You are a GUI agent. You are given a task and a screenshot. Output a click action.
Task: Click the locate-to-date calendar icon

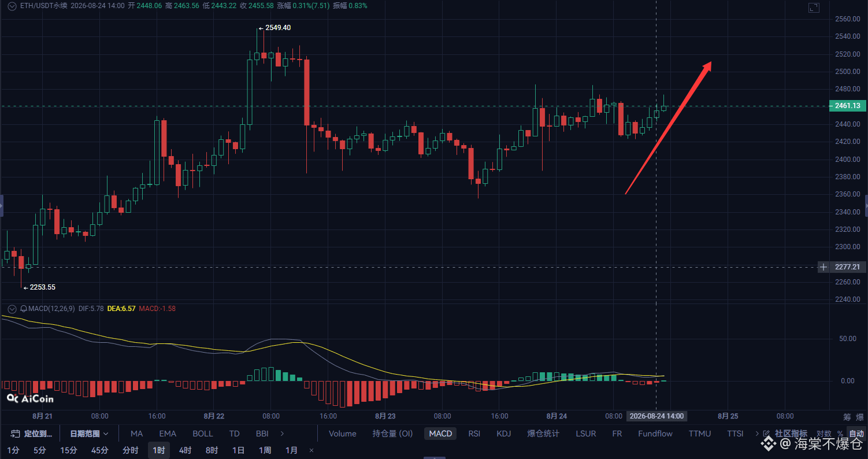pyautogui.click(x=14, y=434)
